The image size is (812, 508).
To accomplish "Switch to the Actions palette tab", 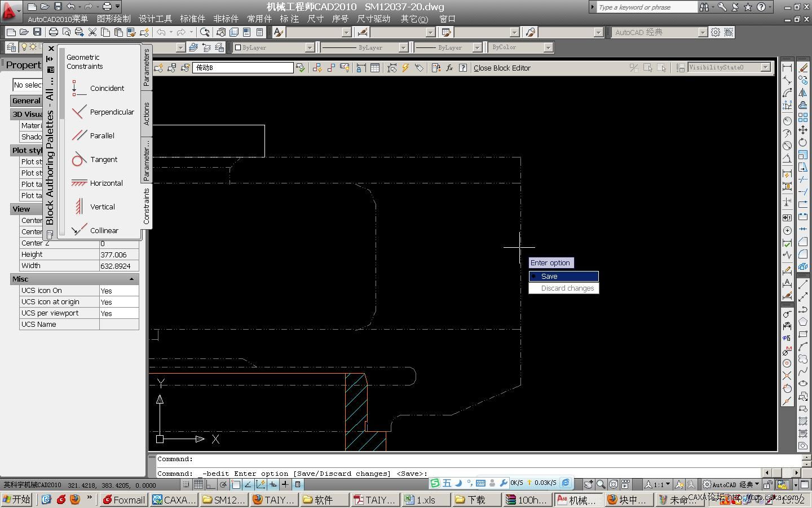I will 147,113.
